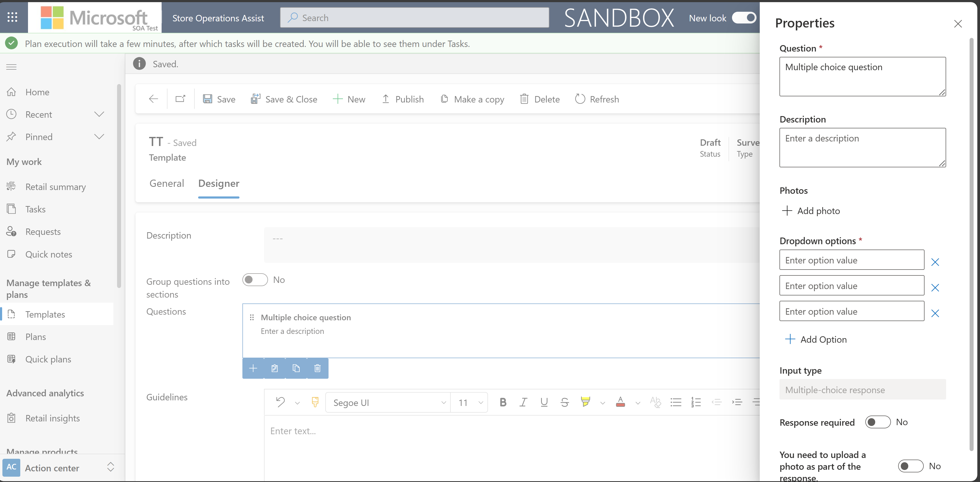The image size is (980, 482).
Task: Select the font size dropdown
Action: [469, 402]
